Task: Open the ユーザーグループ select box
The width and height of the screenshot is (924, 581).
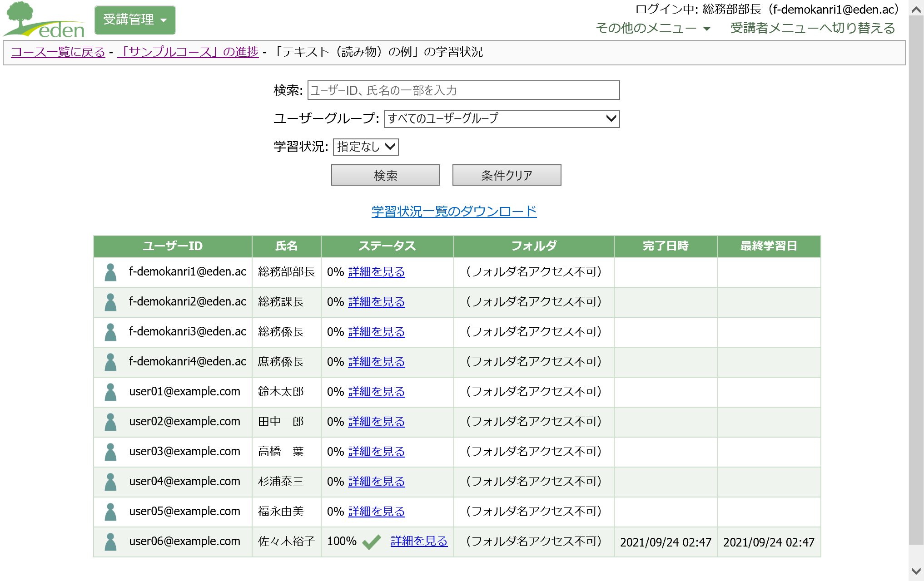Action: pyautogui.click(x=502, y=119)
